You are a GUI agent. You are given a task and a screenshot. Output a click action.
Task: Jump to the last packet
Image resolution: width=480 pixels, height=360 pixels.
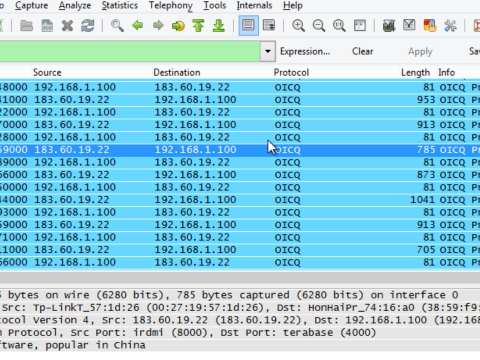point(219,26)
